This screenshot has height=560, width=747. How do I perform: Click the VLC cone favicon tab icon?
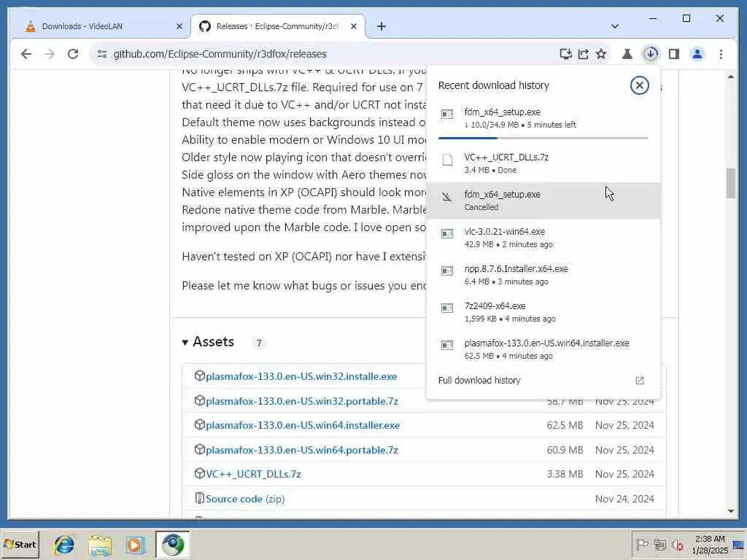31,27
